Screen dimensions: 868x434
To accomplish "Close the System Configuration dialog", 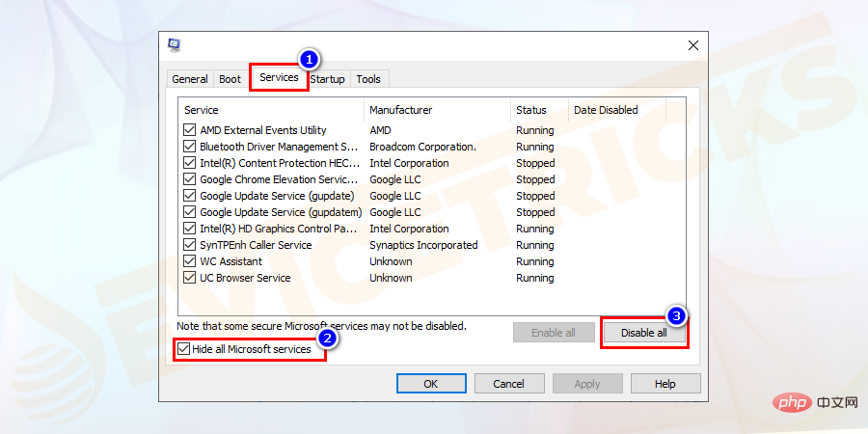I will (693, 46).
